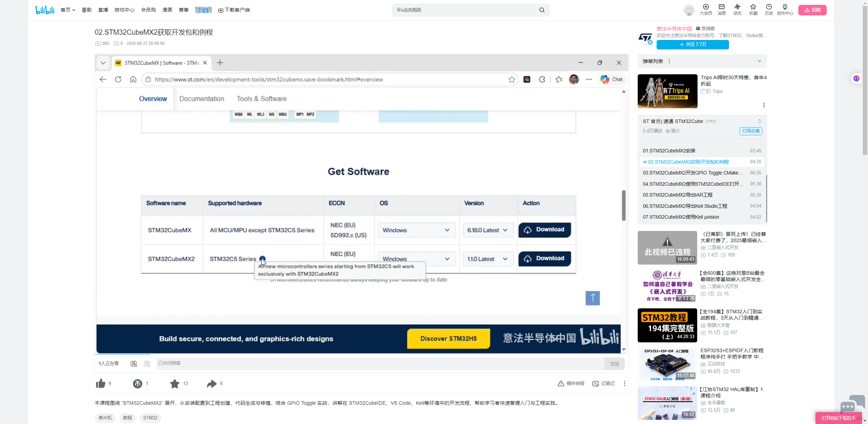868x424 pixels.
Task: Open 01.STM32CubeMX2安装 episode
Action: pyautogui.click(x=702, y=151)
